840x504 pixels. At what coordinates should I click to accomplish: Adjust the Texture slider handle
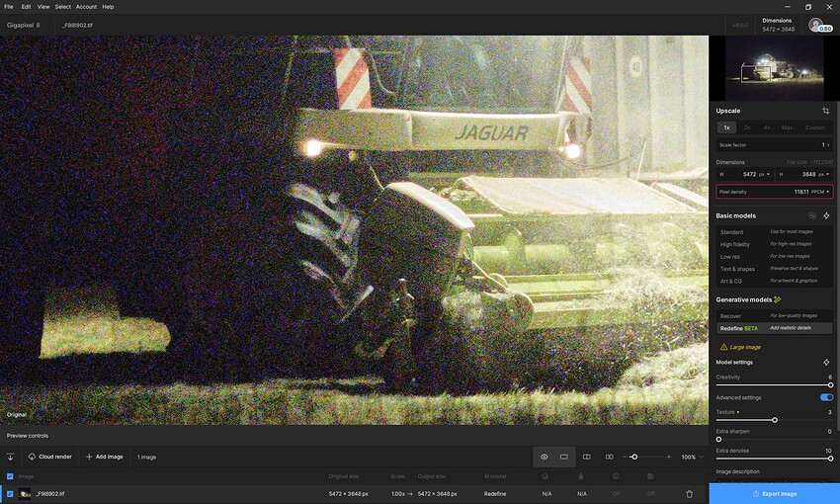[775, 420]
